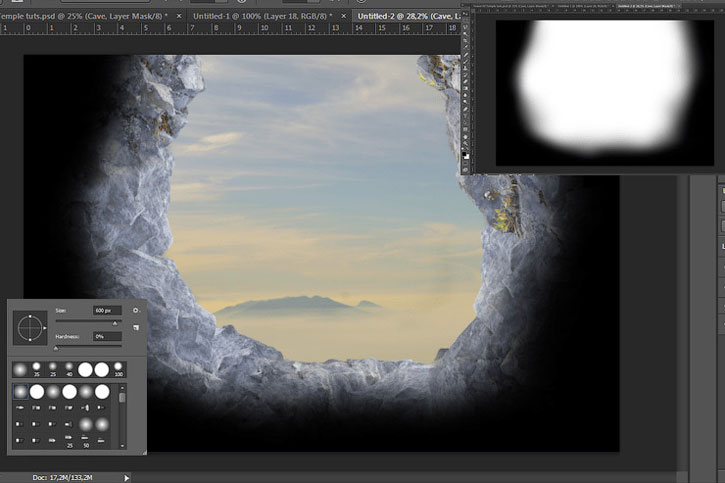Switch to the Untitled-1 document tab

(x=262, y=16)
